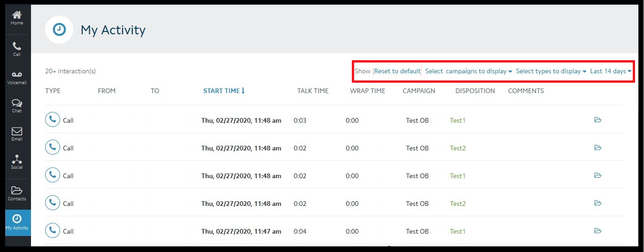
Task: Sort by START TIME column header
Action: (x=224, y=91)
